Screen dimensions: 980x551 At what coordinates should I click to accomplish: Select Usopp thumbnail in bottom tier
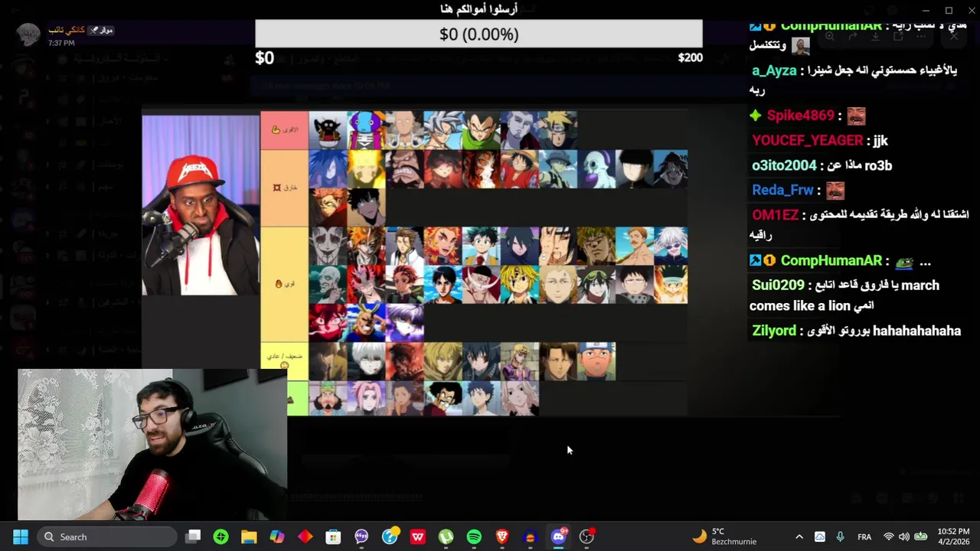[328, 399]
